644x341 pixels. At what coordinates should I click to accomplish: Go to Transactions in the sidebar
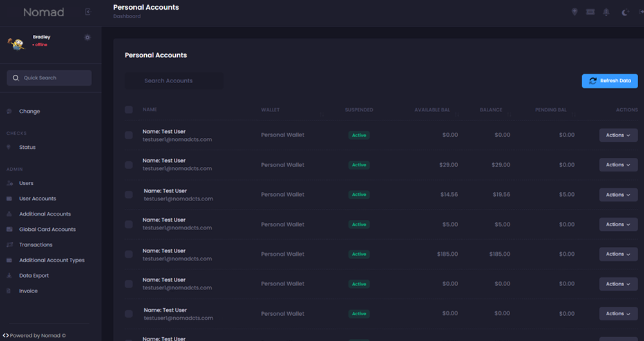pos(36,245)
